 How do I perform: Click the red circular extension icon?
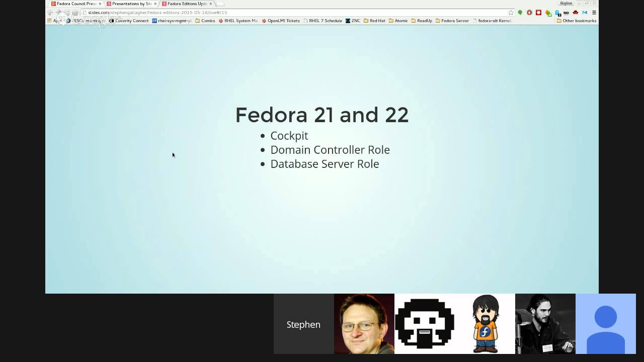pyautogui.click(x=529, y=13)
